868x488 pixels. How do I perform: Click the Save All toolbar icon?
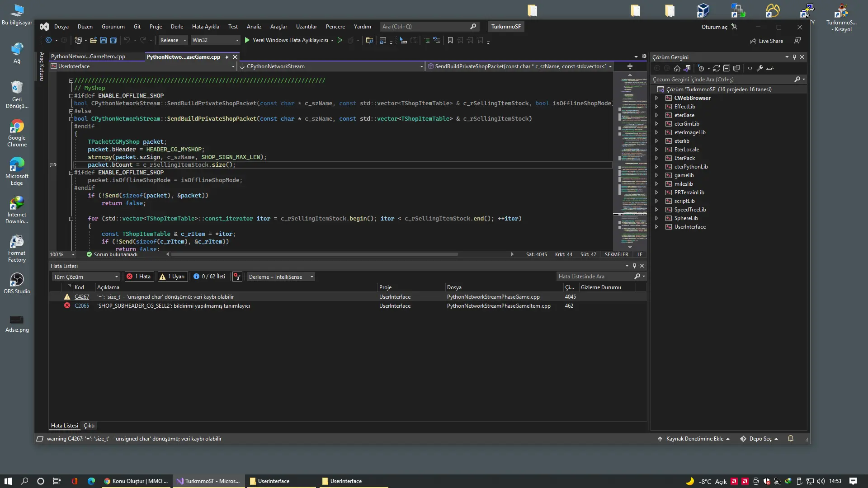(113, 41)
